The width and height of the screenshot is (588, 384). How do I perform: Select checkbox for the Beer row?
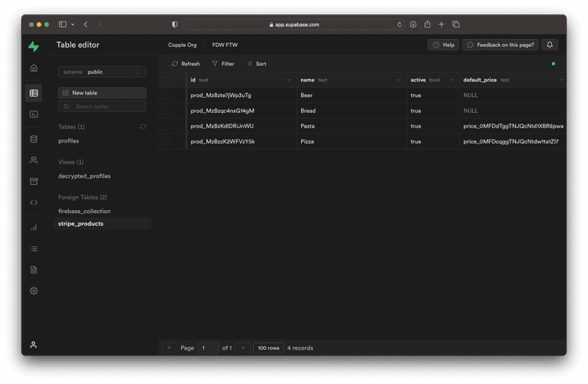tap(165, 96)
